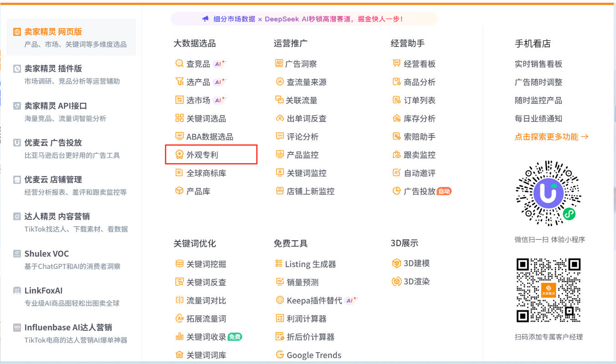616x364 pixels.
Task: Open 实时销售看板 link
Action: 539,64
